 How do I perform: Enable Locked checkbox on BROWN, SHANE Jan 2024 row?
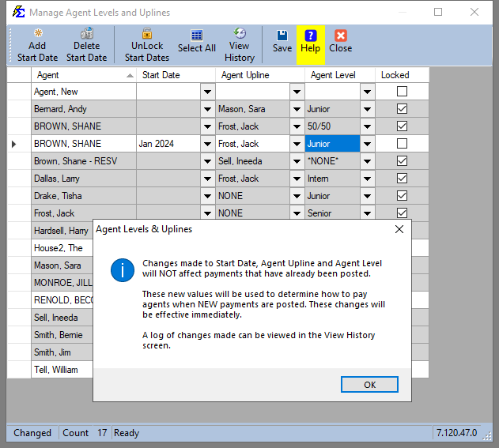click(x=402, y=144)
